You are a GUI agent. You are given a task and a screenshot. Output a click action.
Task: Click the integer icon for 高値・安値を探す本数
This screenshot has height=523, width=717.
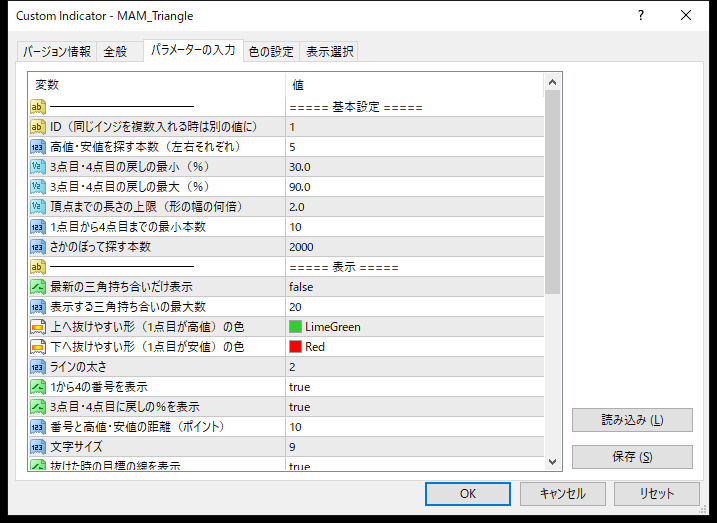click(38, 147)
